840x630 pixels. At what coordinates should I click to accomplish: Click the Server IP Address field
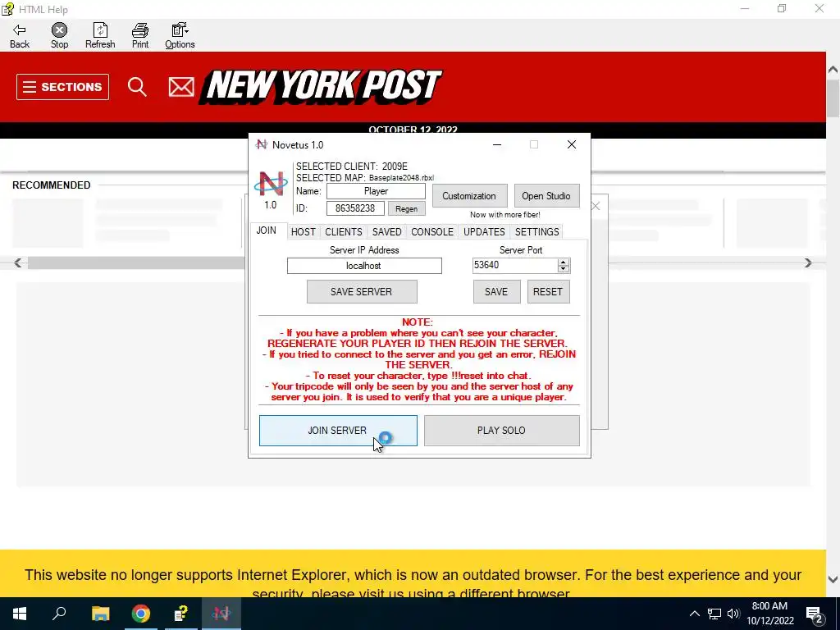(364, 266)
